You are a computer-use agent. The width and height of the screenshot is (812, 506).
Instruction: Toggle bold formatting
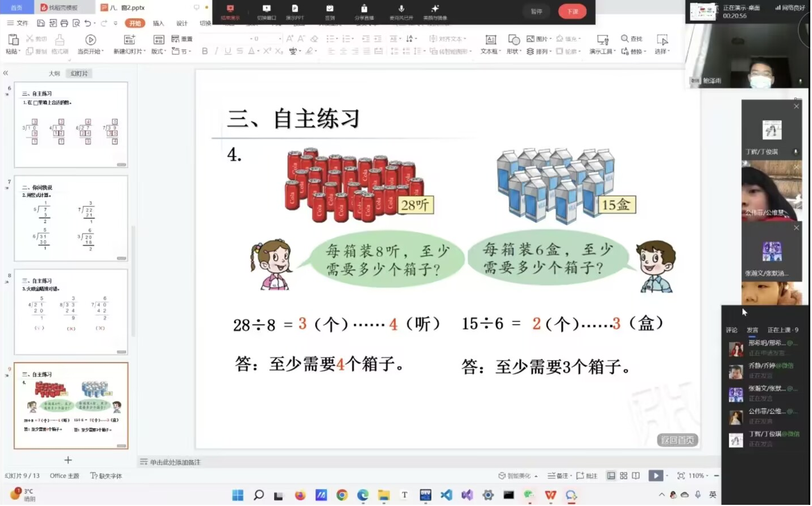point(205,51)
